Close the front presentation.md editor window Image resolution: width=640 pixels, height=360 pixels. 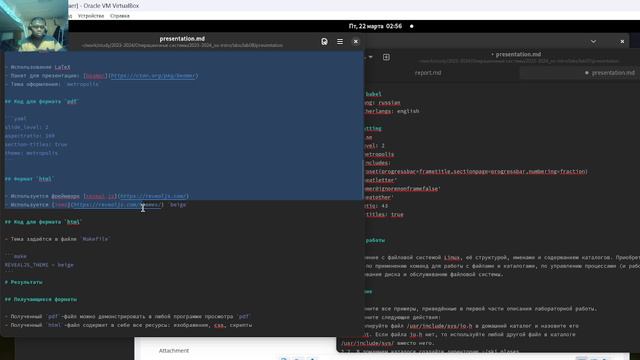pyautogui.click(x=356, y=42)
